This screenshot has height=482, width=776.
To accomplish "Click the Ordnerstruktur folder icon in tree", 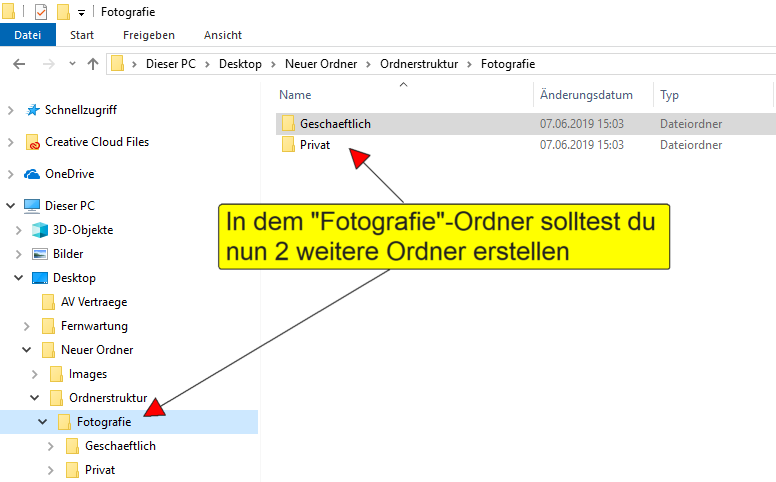I will (x=56, y=398).
